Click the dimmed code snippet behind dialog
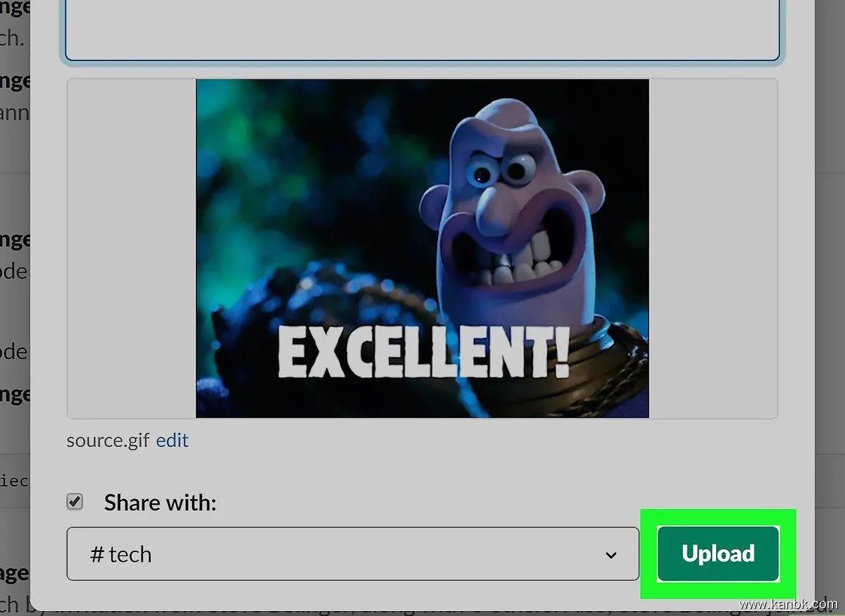 (14, 481)
